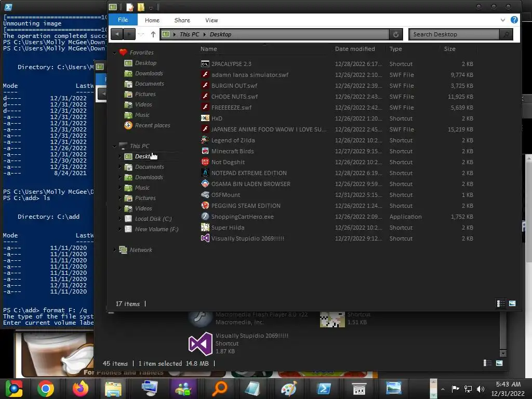
Task: Expand the ribbon chevron
Action: [x=502, y=20]
